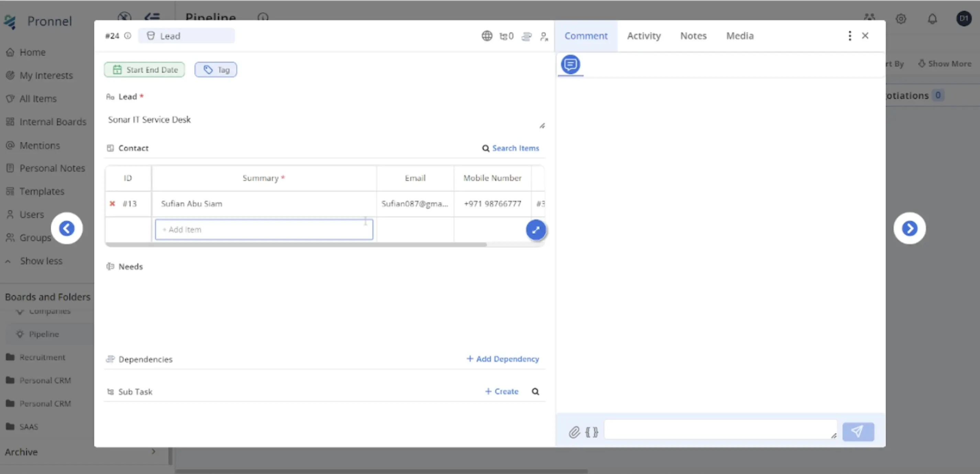This screenshot has width=980, height=474.
Task: Open Mentions in the sidebar
Action: (33, 145)
